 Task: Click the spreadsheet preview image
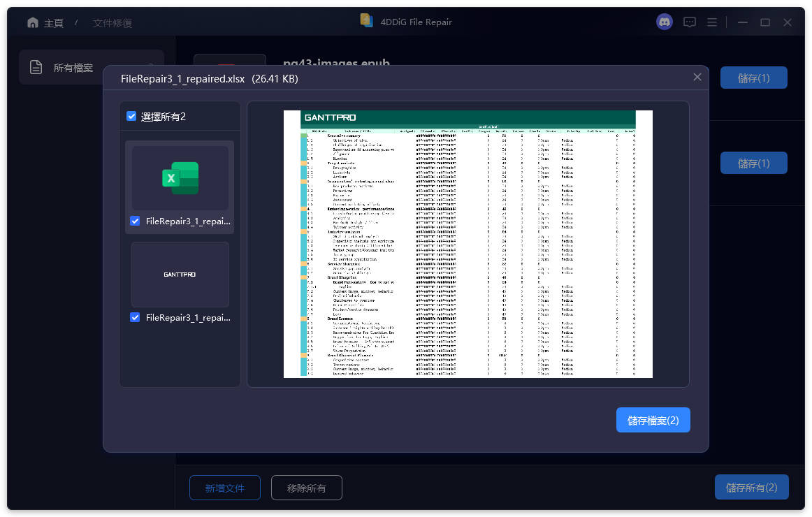point(467,245)
